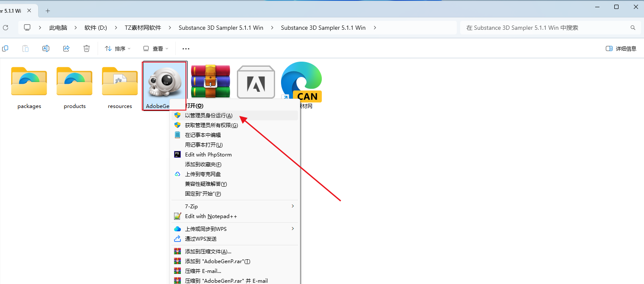Click the resources folder name label
The height and width of the screenshot is (284, 644).
coord(120,106)
